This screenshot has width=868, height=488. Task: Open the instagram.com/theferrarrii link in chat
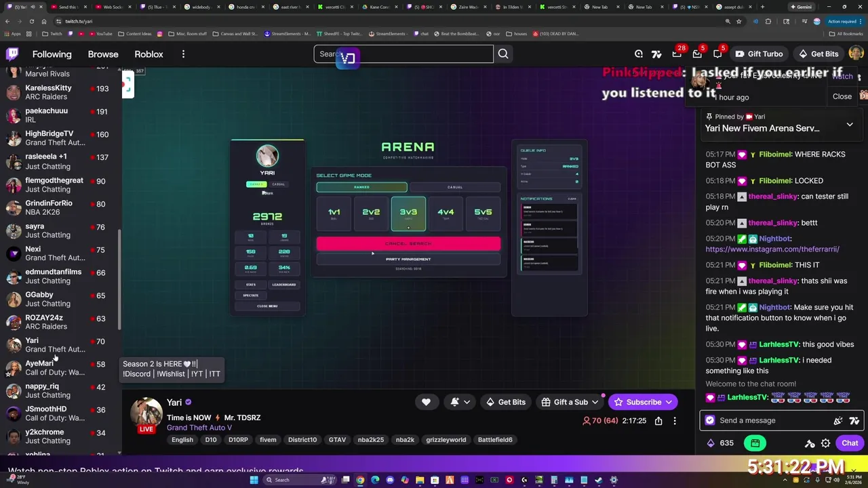[x=772, y=249]
